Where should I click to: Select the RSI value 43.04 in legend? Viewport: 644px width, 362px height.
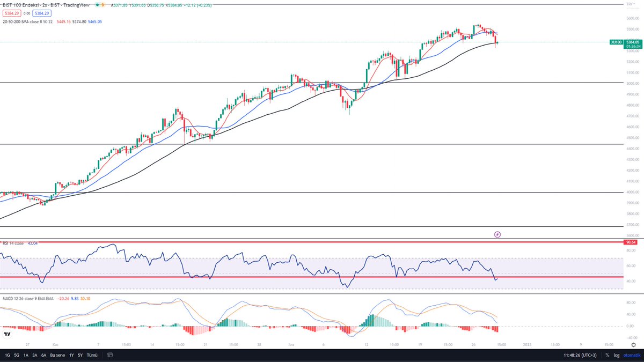click(33, 243)
